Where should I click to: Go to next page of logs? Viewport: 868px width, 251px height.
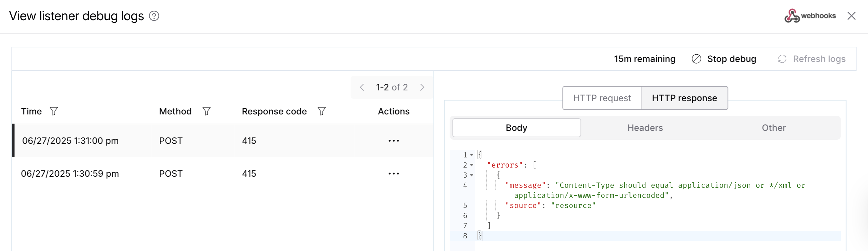pos(422,88)
